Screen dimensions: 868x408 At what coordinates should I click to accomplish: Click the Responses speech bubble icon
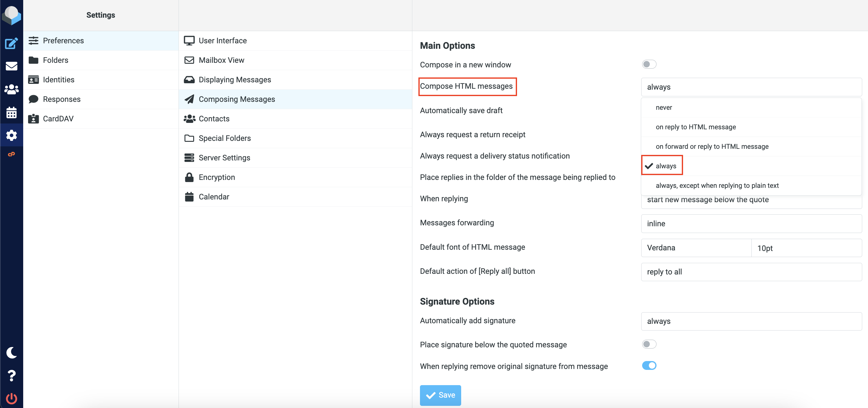[33, 99]
